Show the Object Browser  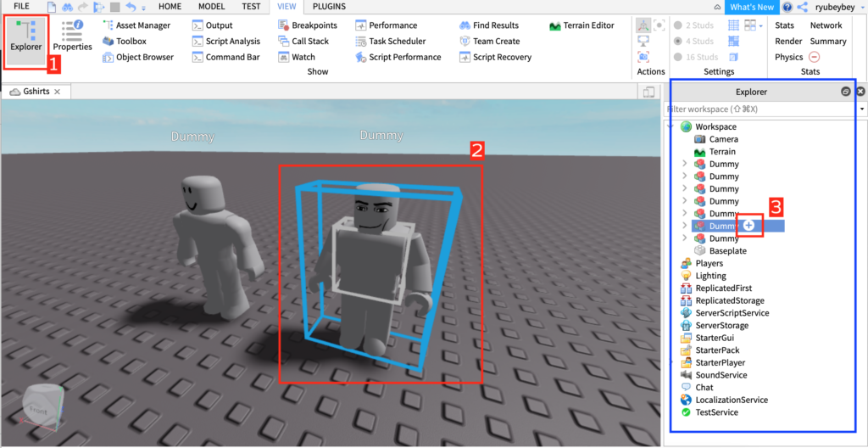(x=138, y=57)
